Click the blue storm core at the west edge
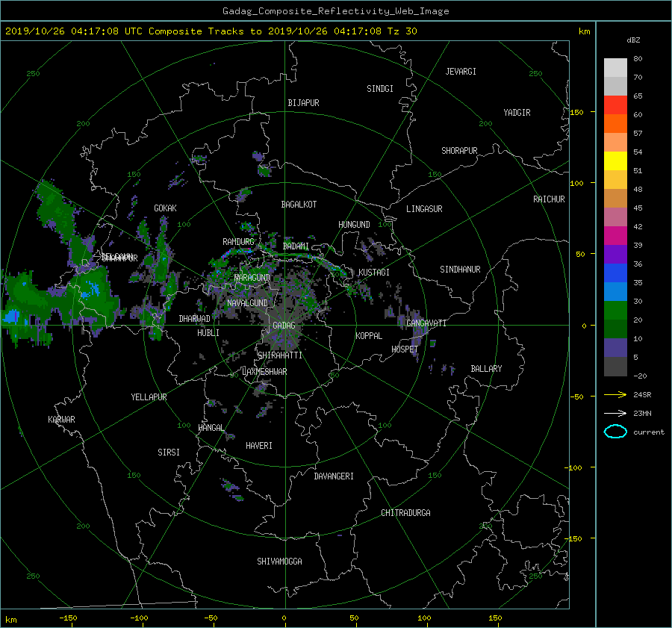The height and width of the screenshot is (628, 672). tap(11, 317)
